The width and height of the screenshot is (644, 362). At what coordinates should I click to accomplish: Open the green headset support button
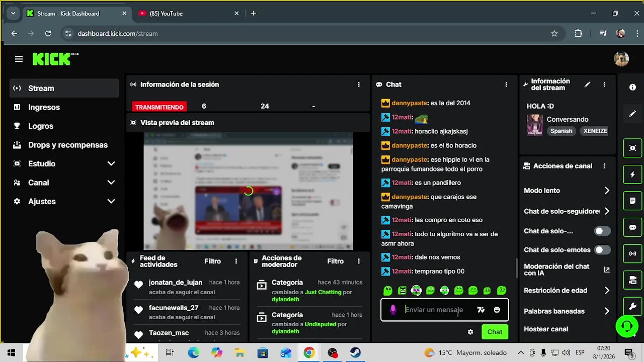click(627, 327)
